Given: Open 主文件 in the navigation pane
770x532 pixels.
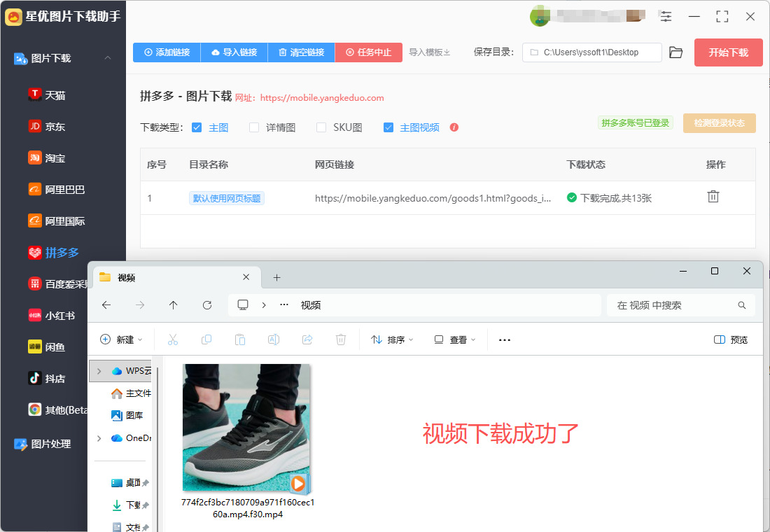Looking at the screenshot, I should [x=131, y=393].
